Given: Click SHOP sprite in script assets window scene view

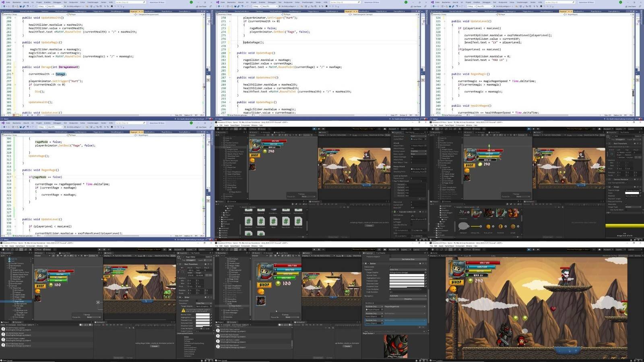Looking at the screenshot, I should (x=255, y=155).
